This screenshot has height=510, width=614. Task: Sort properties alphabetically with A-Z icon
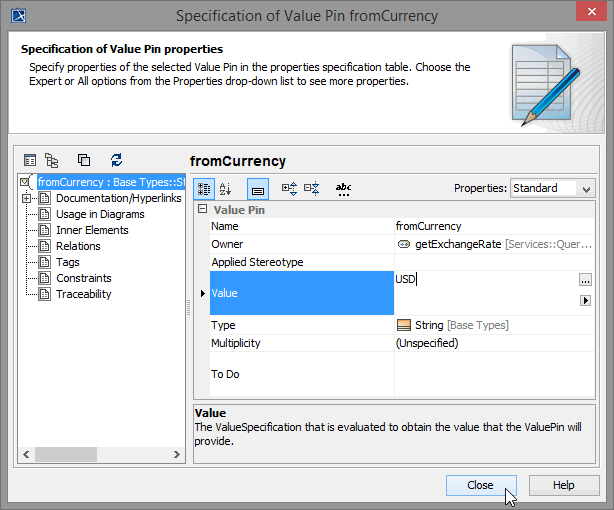(x=226, y=188)
